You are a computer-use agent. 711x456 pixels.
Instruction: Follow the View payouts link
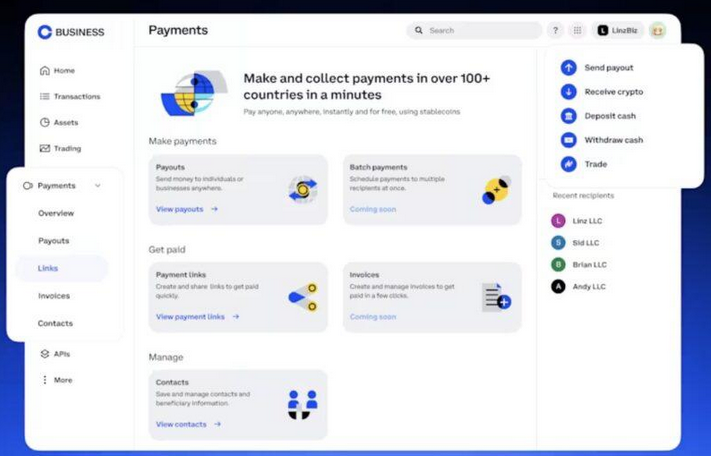tap(187, 209)
